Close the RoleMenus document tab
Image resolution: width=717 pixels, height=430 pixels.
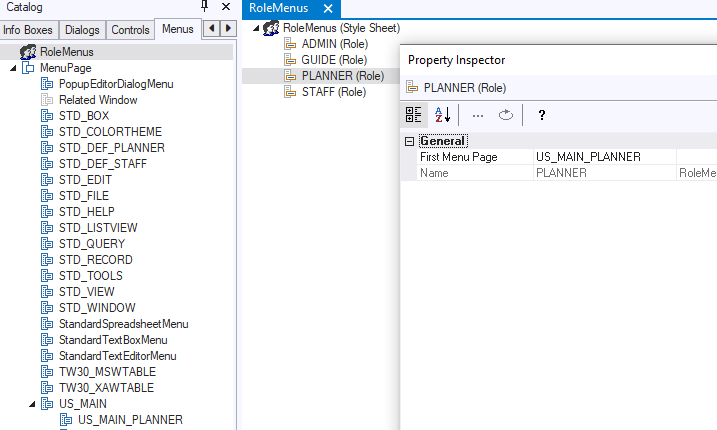point(328,8)
